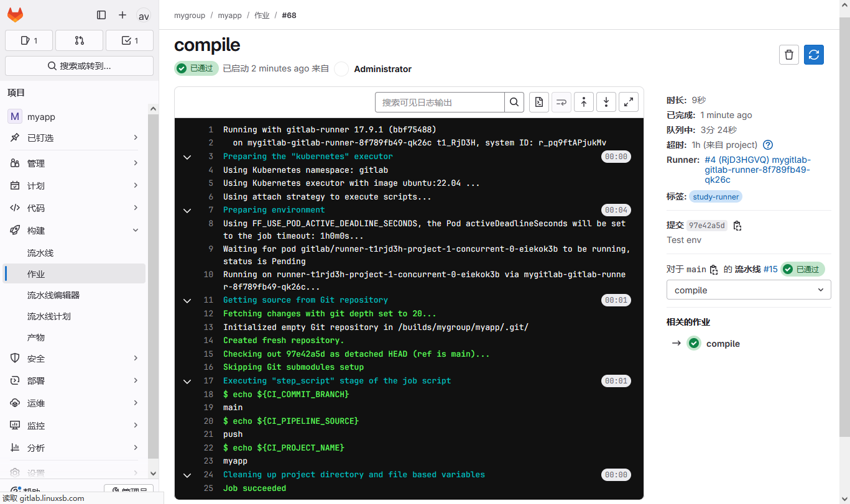Click the GitLab fox logo
The image size is (850, 504).
[x=15, y=15]
